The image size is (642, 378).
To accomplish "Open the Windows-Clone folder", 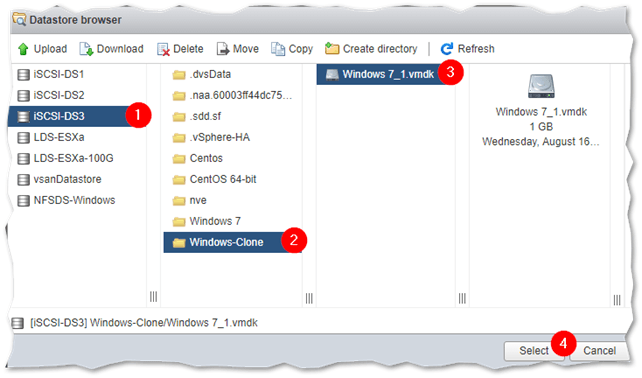I will pos(232,242).
